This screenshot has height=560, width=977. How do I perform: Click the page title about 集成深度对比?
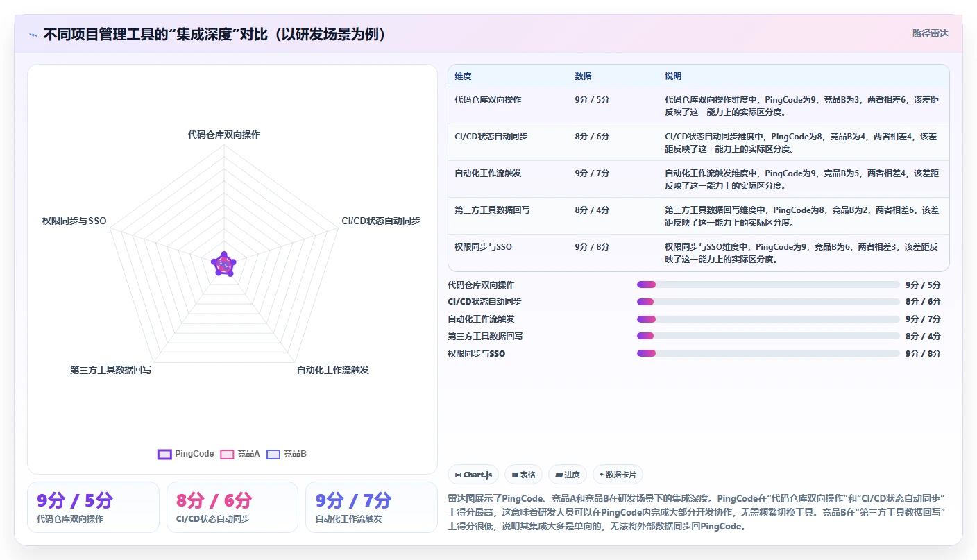coord(214,34)
